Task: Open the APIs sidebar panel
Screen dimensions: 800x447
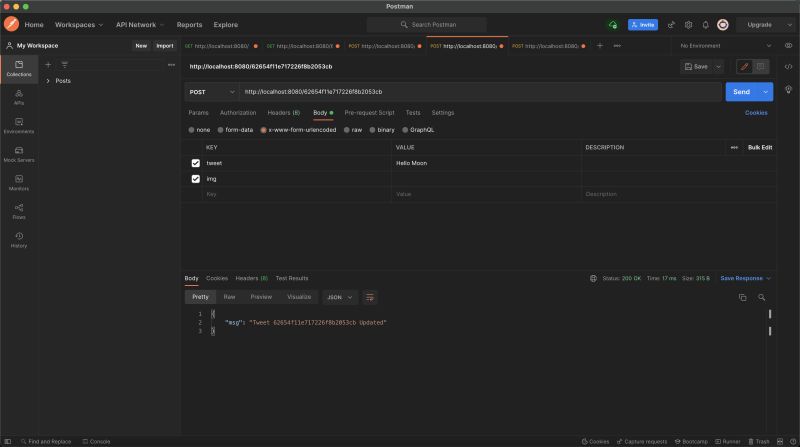Action: 19,97
